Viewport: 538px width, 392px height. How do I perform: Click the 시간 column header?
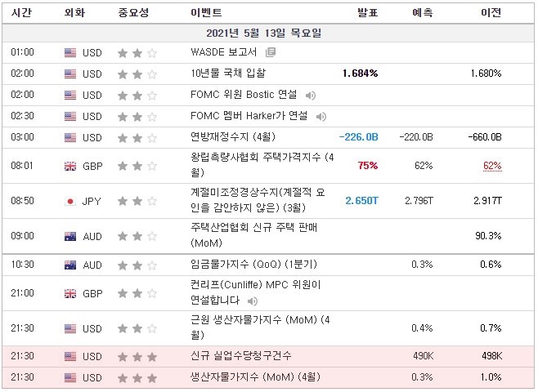click(x=21, y=13)
